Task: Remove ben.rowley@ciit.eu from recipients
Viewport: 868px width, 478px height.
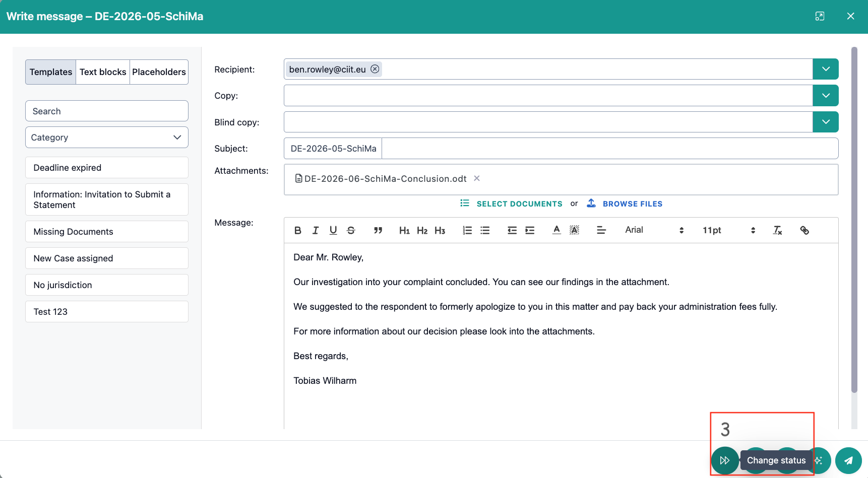Action: tap(375, 69)
